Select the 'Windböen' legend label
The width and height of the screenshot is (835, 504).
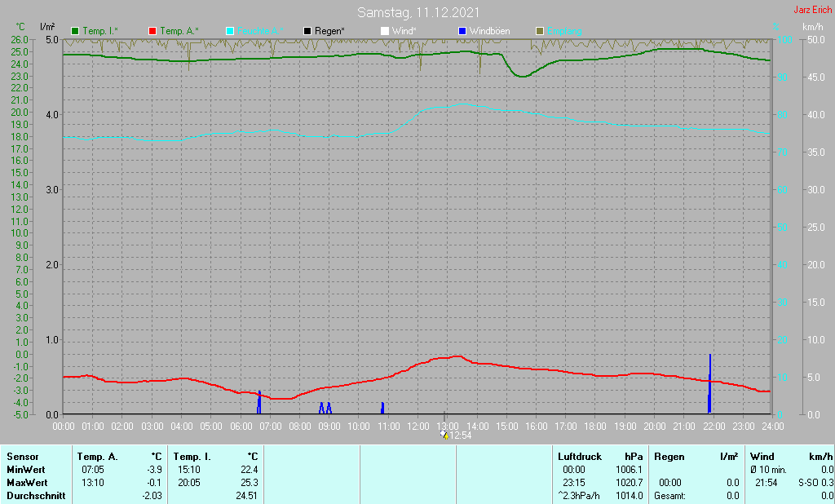click(x=489, y=31)
